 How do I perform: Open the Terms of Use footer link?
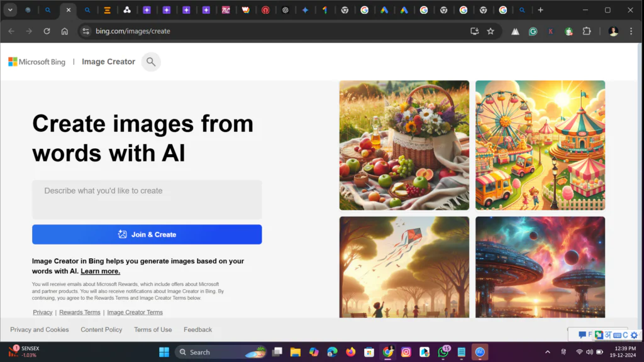click(x=153, y=329)
